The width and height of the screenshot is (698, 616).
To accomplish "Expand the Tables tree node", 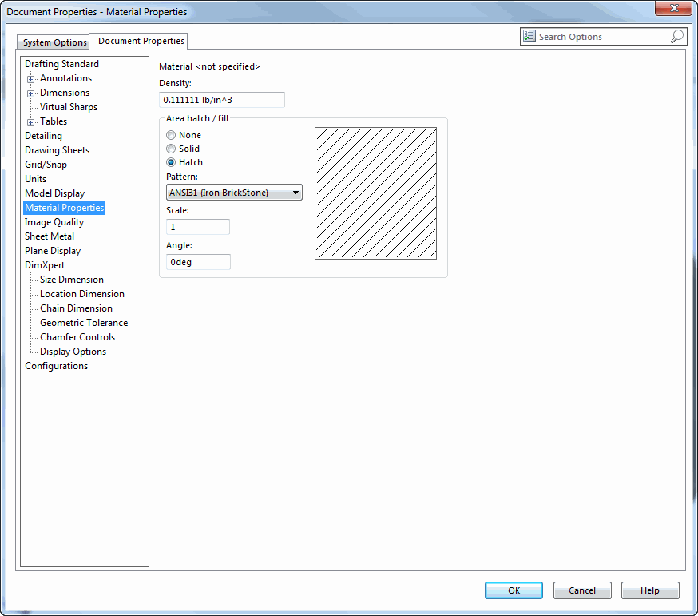I will click(30, 122).
